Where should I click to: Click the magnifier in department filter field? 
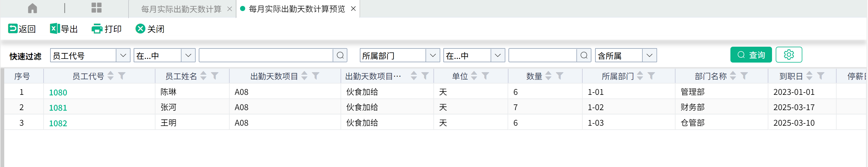click(584, 55)
